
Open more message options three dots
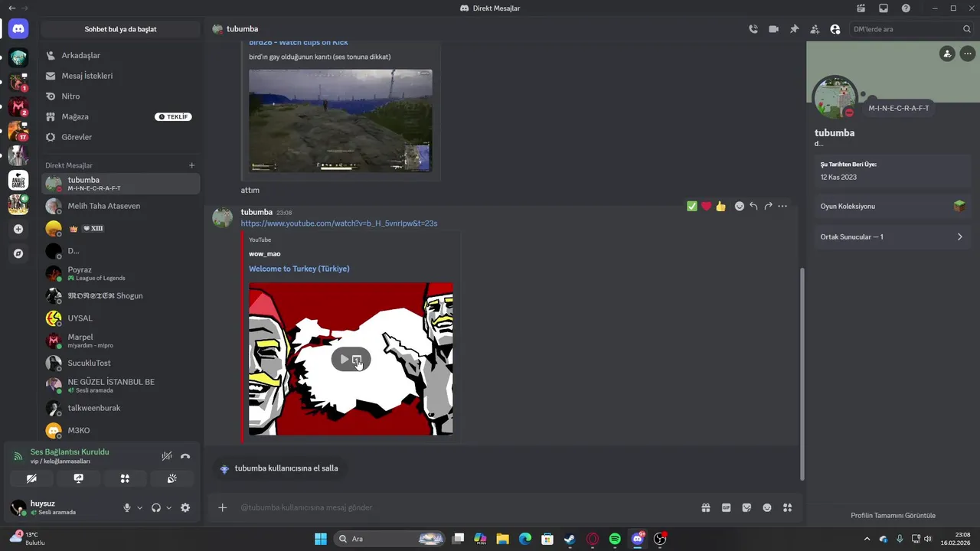(x=782, y=206)
